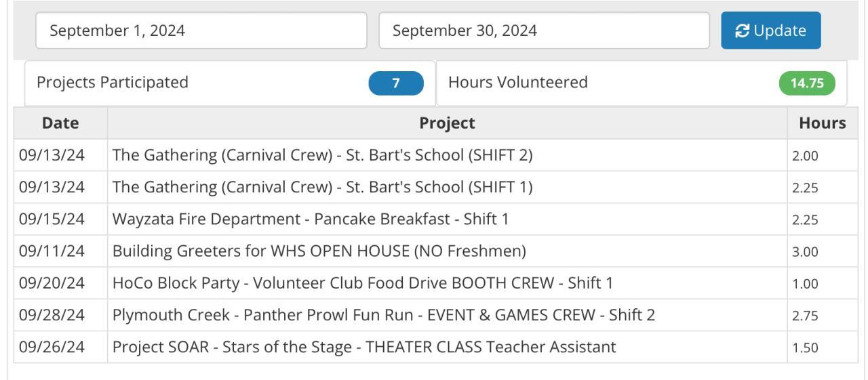
Task: Click the green Hours Volunteered badge 14.75
Action: coord(807,83)
